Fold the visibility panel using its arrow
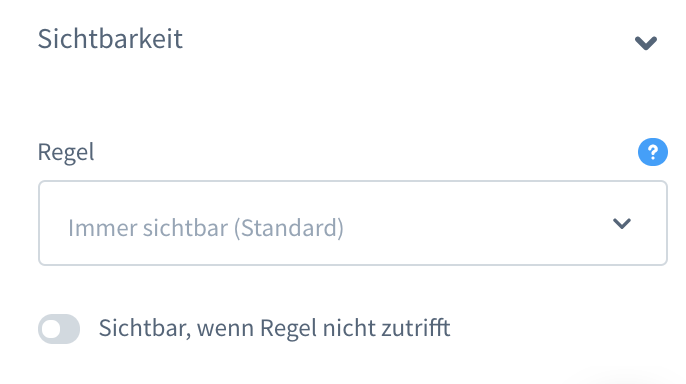The width and height of the screenshot is (686, 384). pyautogui.click(x=646, y=43)
